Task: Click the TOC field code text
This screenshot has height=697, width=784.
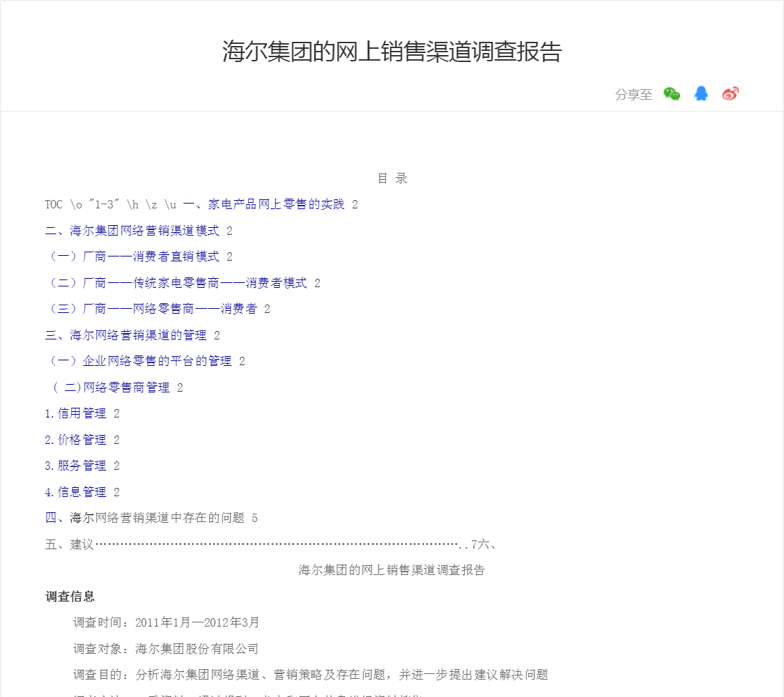Action: pyautogui.click(x=111, y=204)
